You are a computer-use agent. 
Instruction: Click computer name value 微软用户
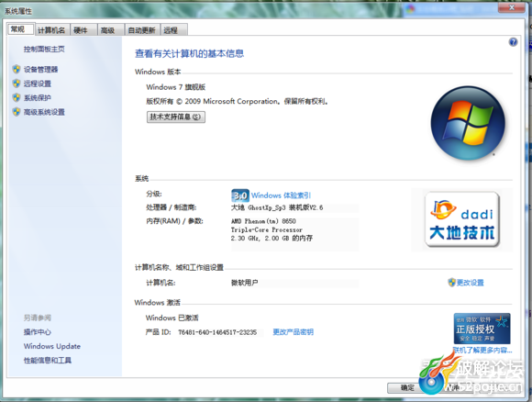coord(245,283)
